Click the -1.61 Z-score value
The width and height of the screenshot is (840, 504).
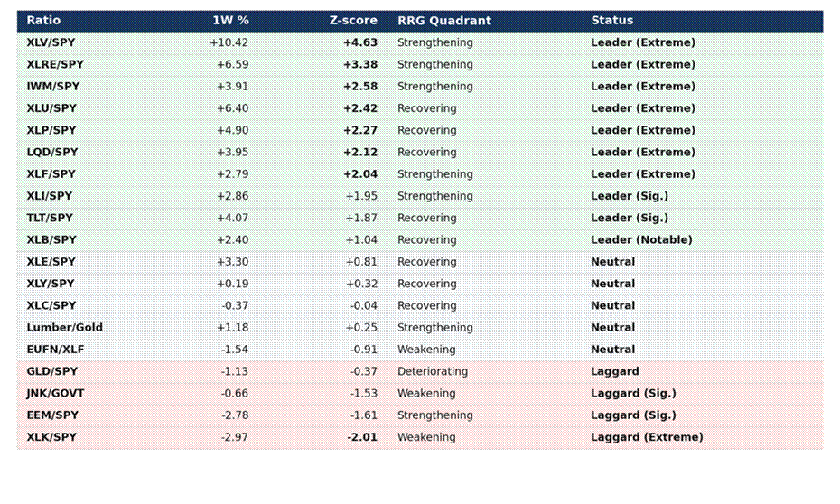tap(364, 415)
